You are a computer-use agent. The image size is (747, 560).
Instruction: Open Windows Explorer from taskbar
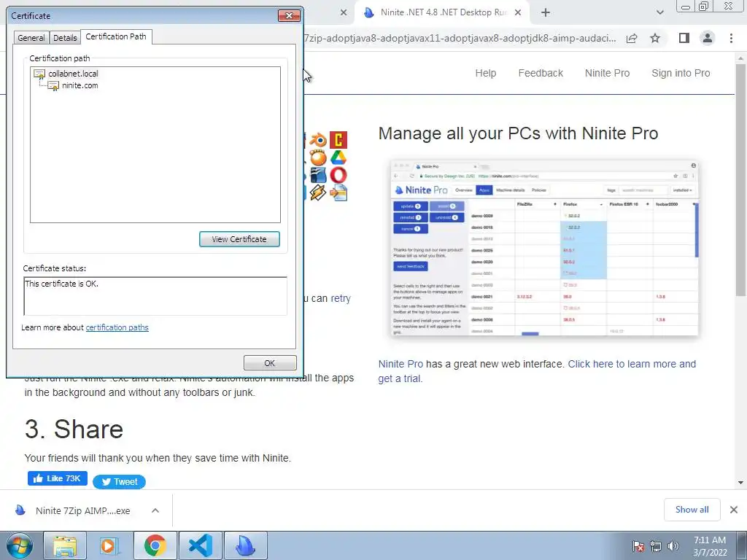tap(65, 545)
